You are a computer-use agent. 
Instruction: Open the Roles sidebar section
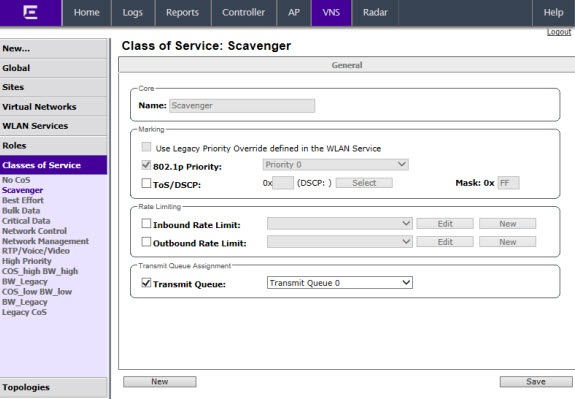coord(54,145)
